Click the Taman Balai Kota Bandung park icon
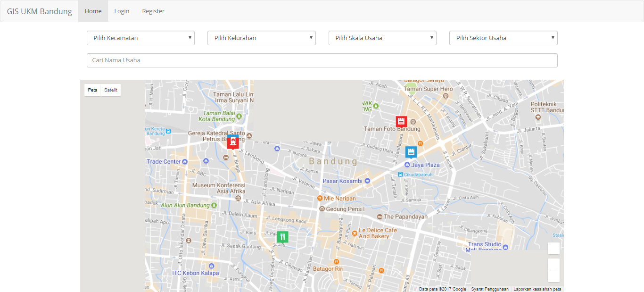644x292 pixels. pyautogui.click(x=239, y=116)
